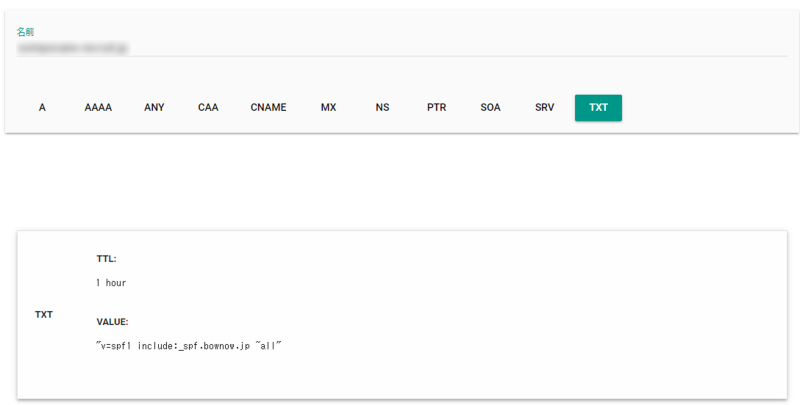
Task: Click the 'TTL:' heading
Action: point(106,259)
